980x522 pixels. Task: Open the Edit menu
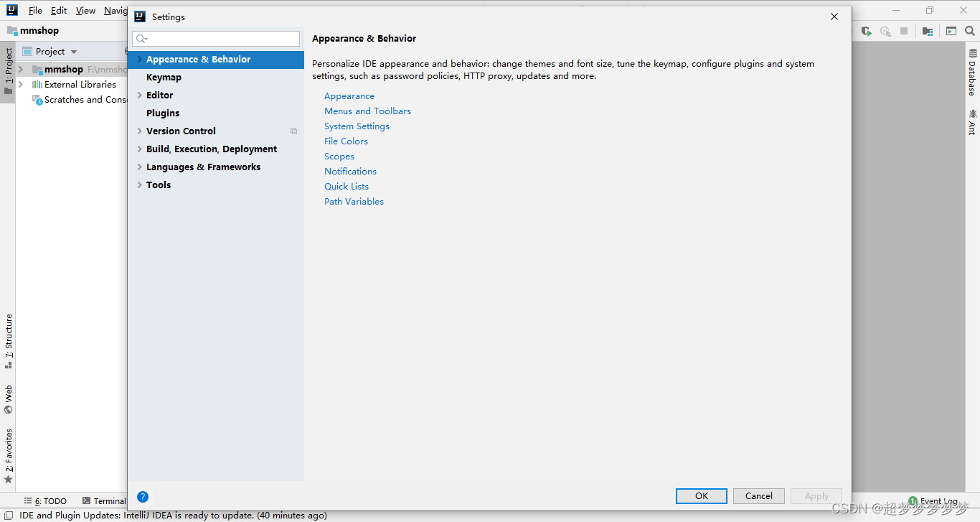(x=59, y=11)
